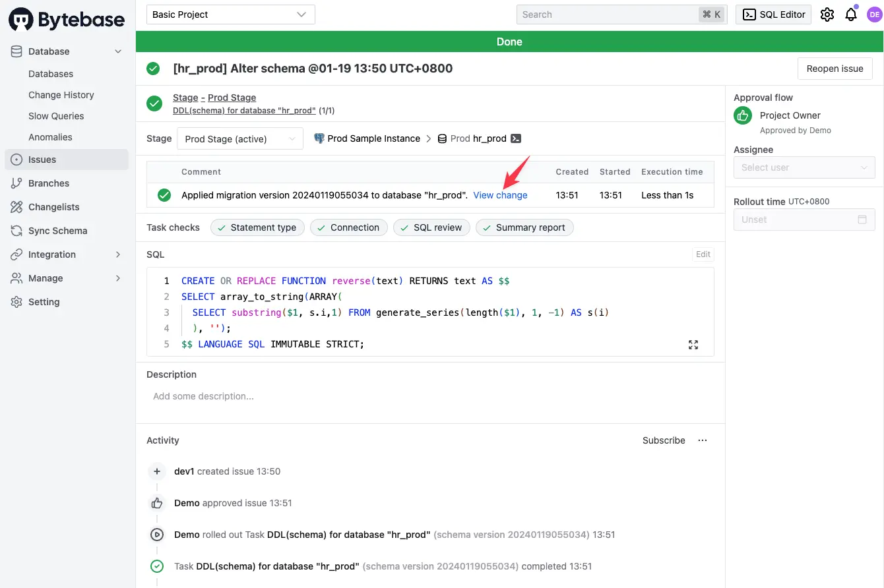The width and height of the screenshot is (884, 588).
Task: Open the Assignee Select user dropdown
Action: 804,167
